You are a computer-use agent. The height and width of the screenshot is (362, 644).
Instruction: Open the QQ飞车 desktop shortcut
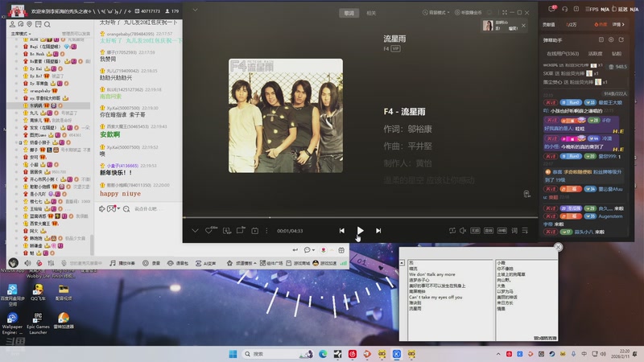[38, 292]
